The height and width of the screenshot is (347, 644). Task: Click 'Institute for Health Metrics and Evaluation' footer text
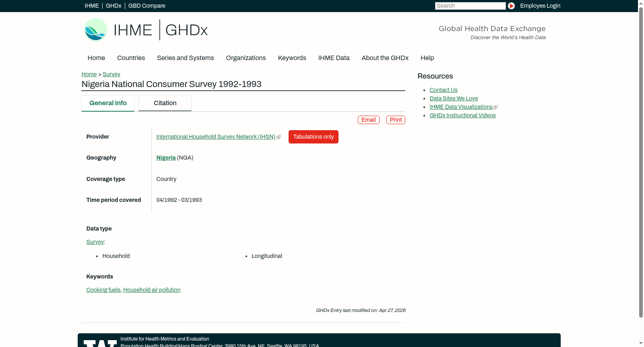pyautogui.click(x=165, y=339)
